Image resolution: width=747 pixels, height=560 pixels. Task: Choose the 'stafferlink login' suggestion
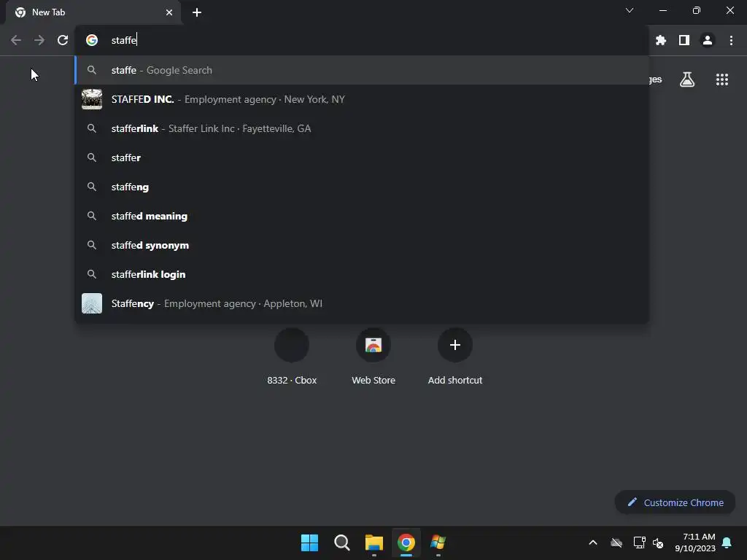(362, 274)
